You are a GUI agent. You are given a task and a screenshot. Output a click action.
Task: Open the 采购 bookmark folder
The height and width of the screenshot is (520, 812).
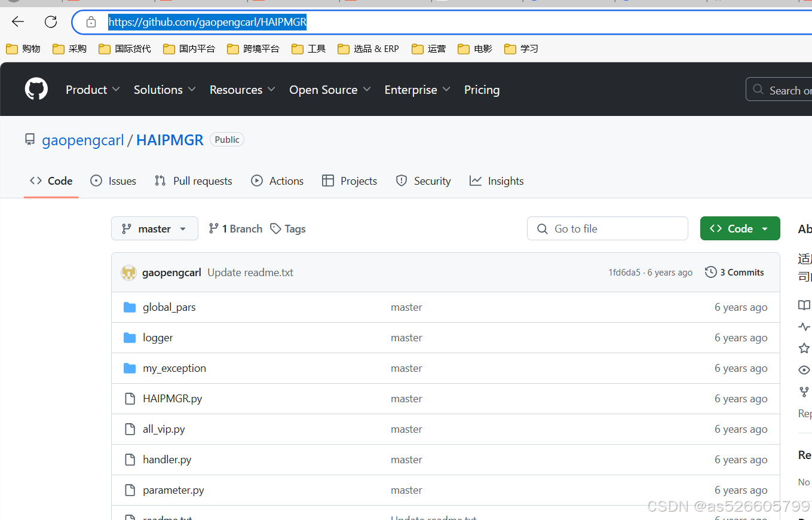pyautogui.click(x=69, y=49)
